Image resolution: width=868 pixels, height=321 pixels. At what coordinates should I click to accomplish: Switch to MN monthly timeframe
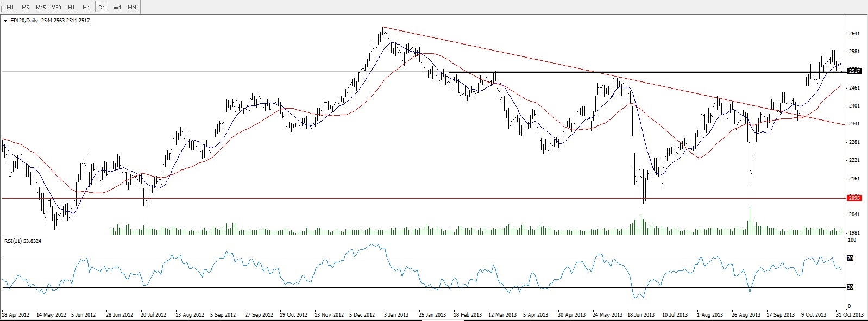tap(132, 7)
